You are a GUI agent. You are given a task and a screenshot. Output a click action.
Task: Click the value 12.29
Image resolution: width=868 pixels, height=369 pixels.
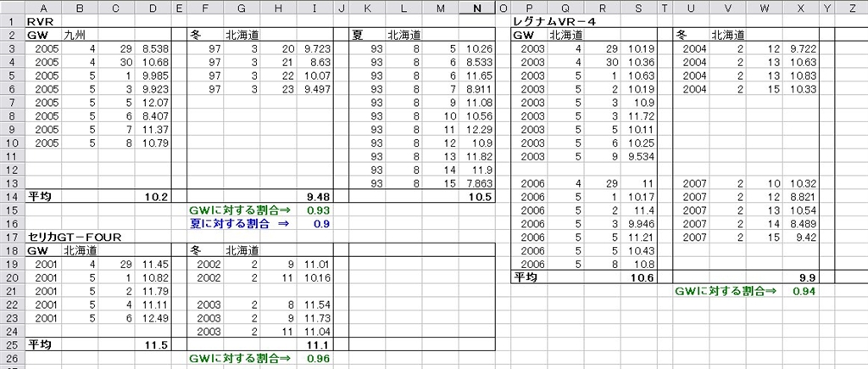480,129
